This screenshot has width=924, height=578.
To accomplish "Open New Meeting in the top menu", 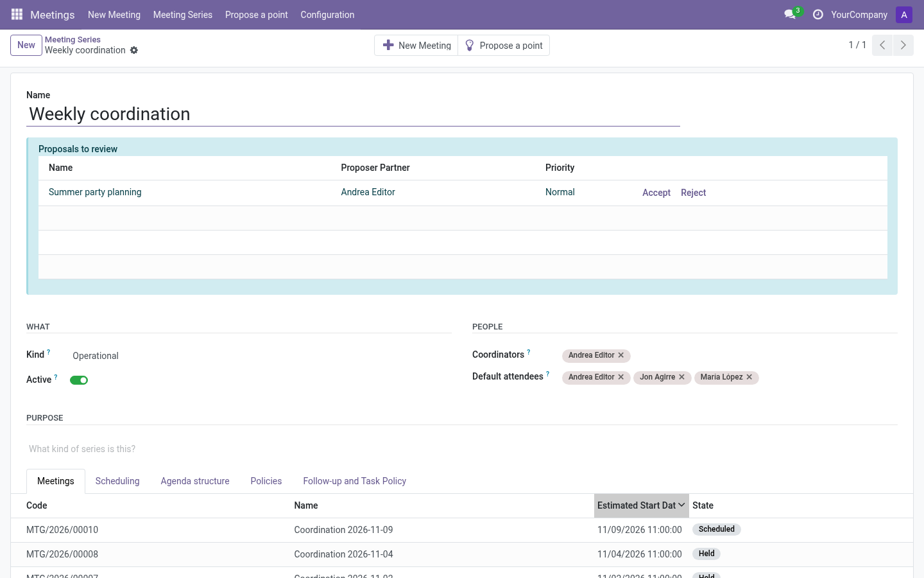I will pyautogui.click(x=114, y=15).
